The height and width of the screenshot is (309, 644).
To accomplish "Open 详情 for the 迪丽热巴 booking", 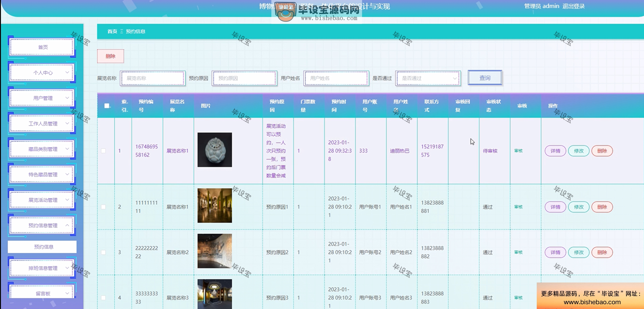I will 555,151.
